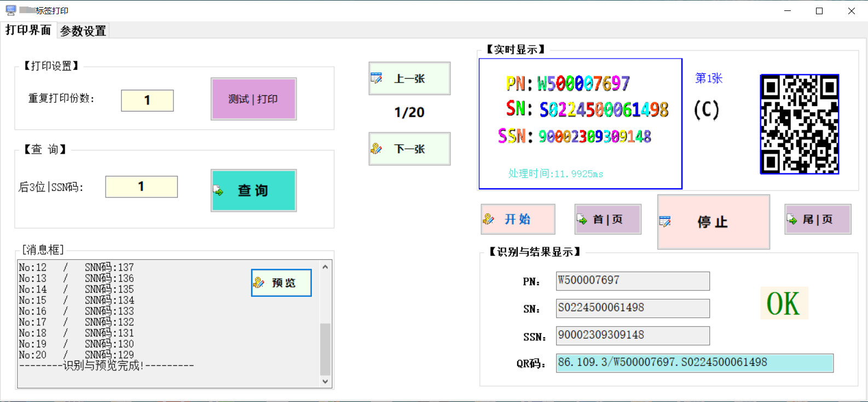Close the 标签打印 window
Screen dimensions: 868x402
(852, 11)
